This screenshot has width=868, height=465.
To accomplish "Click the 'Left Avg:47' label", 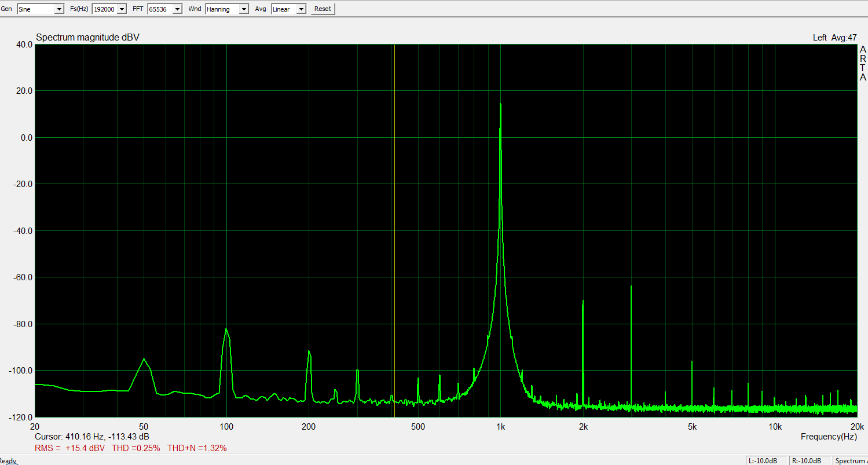I will point(834,38).
